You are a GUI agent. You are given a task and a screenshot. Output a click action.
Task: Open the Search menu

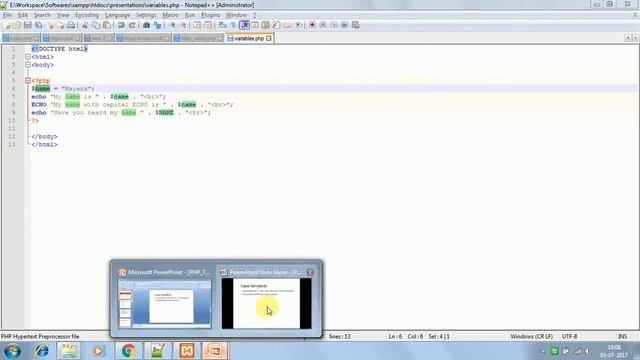click(x=42, y=15)
